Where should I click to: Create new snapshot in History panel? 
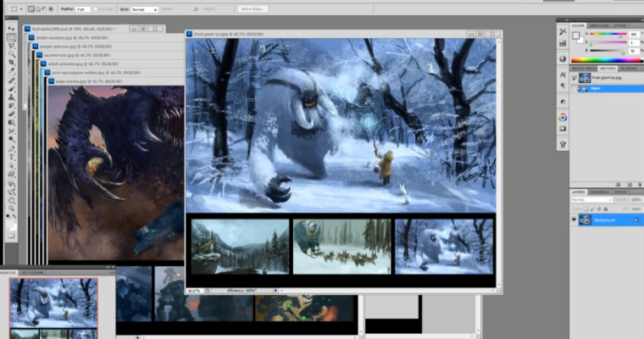630,185
